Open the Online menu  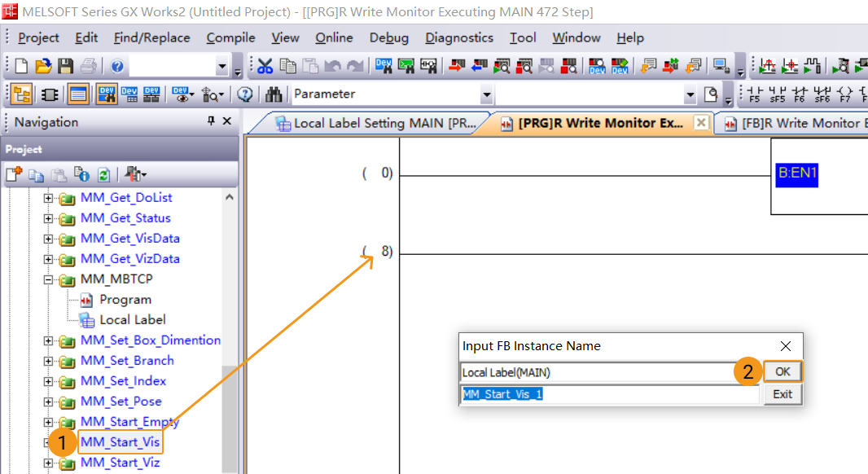334,37
